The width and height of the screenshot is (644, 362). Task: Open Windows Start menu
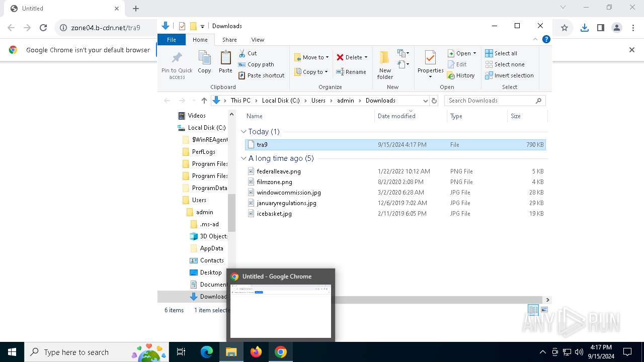12,352
